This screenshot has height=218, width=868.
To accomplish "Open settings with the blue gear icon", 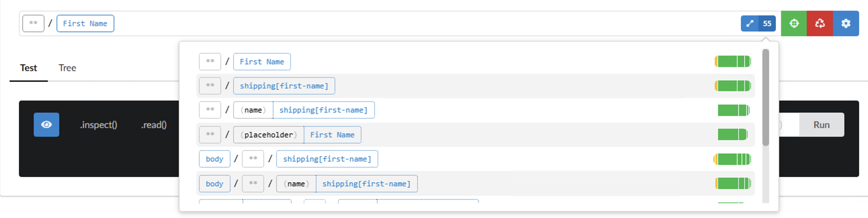I will [845, 23].
